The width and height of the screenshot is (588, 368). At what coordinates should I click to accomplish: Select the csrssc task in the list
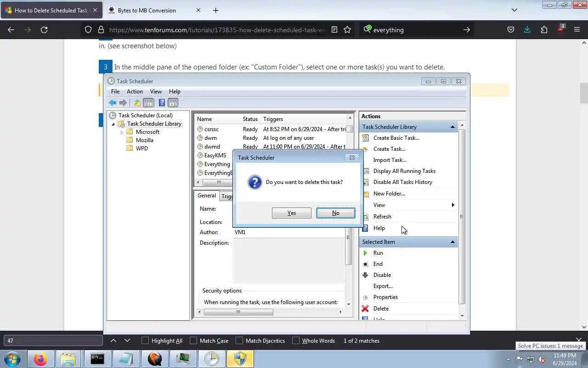coord(211,129)
